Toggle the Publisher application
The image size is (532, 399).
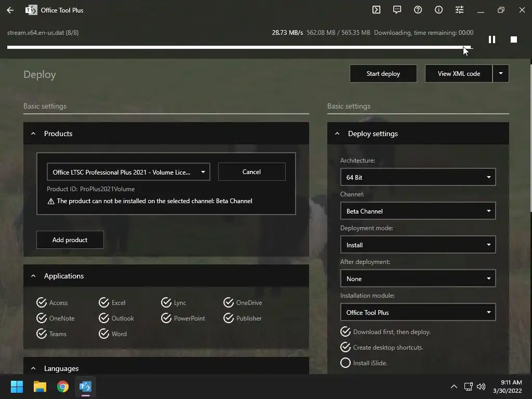pyautogui.click(x=243, y=318)
